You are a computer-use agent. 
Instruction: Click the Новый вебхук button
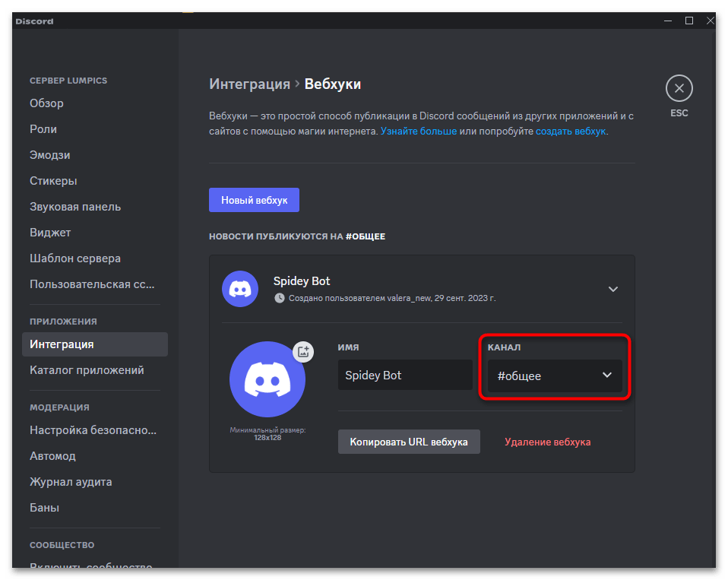(254, 200)
